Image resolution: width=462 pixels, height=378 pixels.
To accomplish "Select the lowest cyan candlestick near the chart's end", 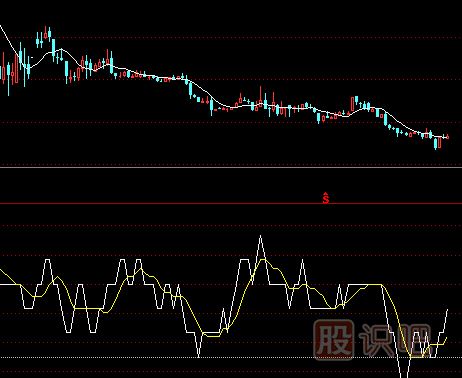I will coord(435,143).
